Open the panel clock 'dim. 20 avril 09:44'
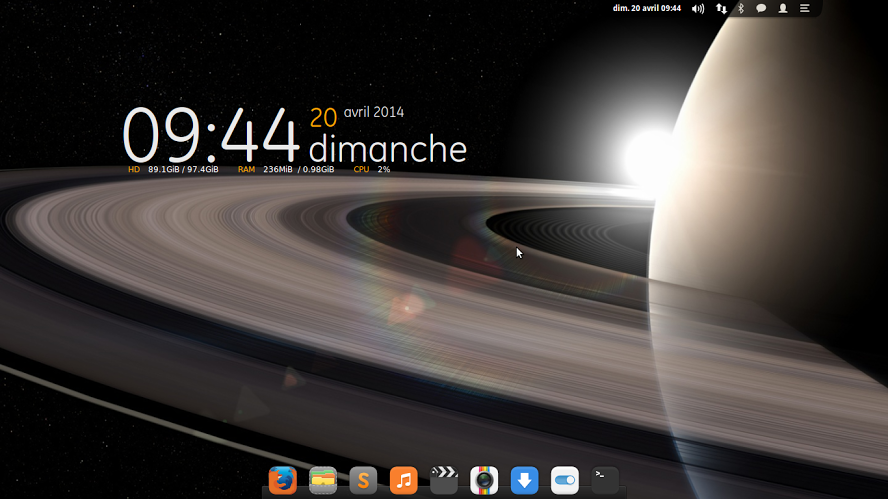The width and height of the screenshot is (888, 499). [x=647, y=8]
